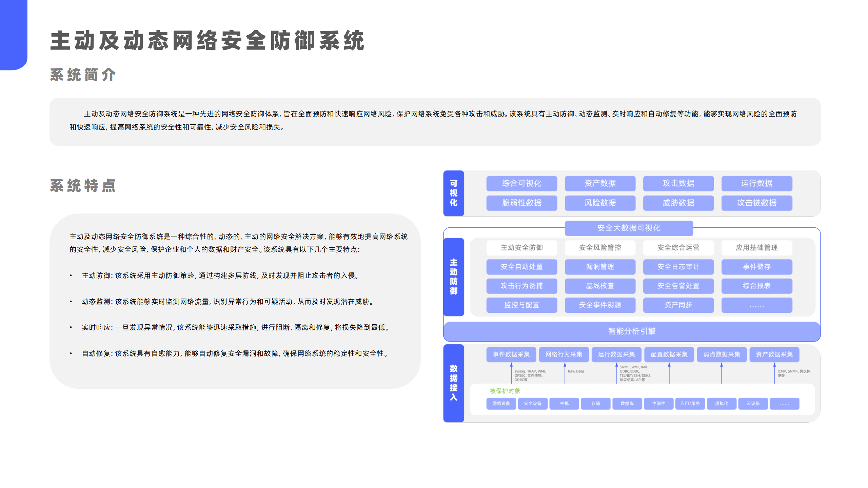Click the 综合报表 box

click(757, 286)
